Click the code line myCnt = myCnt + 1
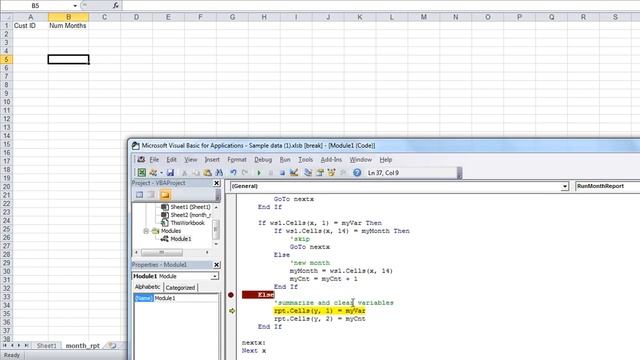Screen dimensions: 640x360 pyautogui.click(x=324, y=279)
